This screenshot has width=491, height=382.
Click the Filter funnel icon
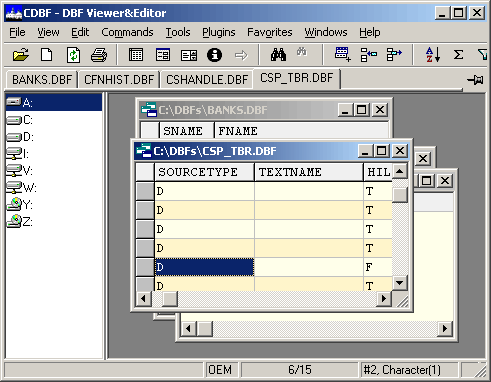(x=483, y=55)
